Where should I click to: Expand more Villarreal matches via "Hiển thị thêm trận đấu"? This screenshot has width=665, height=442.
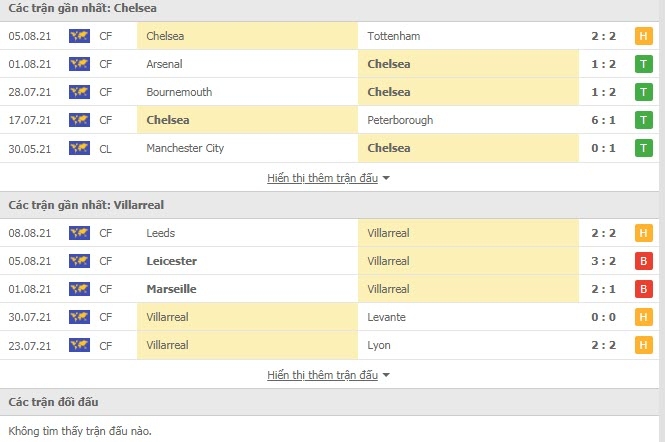pyautogui.click(x=322, y=375)
